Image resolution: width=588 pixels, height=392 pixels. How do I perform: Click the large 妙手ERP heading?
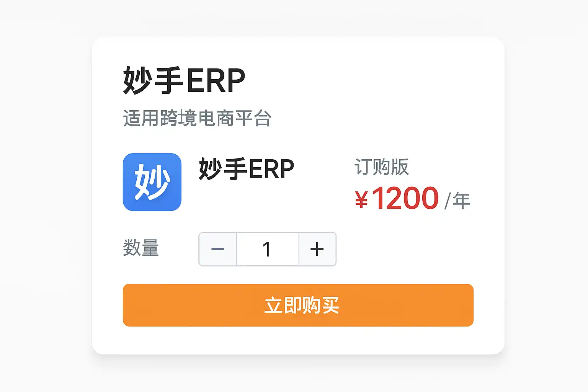[184, 80]
